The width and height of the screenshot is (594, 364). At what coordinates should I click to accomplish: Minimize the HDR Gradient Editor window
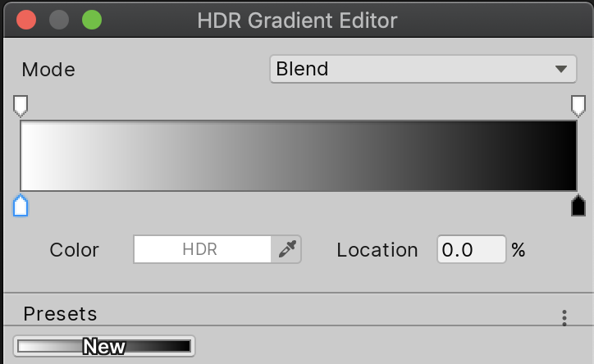pyautogui.click(x=58, y=20)
